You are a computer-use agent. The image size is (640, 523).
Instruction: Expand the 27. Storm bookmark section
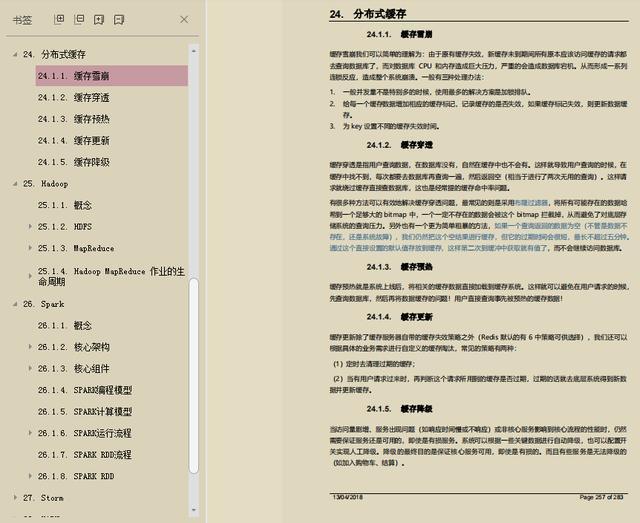pos(15,498)
